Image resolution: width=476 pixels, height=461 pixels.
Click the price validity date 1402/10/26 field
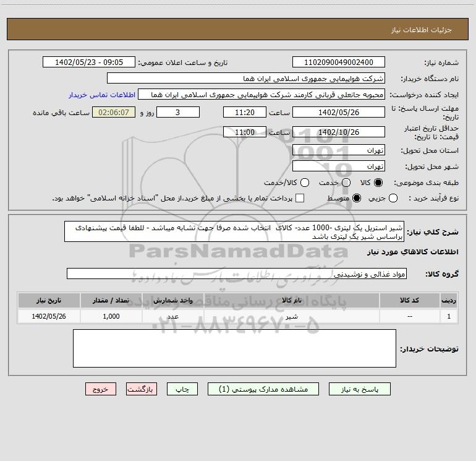point(339,132)
